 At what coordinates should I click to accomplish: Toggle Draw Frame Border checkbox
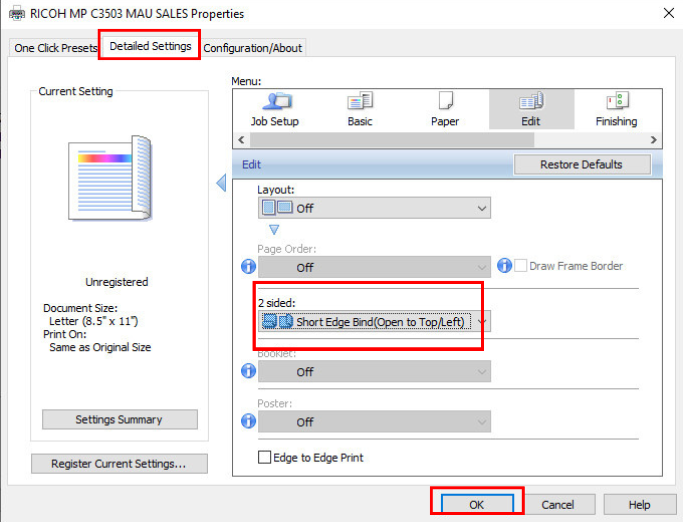[x=521, y=265]
